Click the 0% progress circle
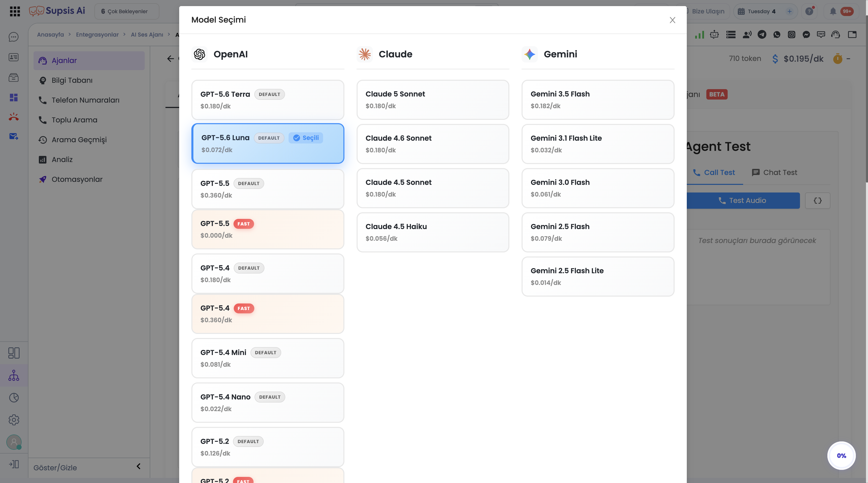This screenshot has width=868, height=483. pos(841,456)
